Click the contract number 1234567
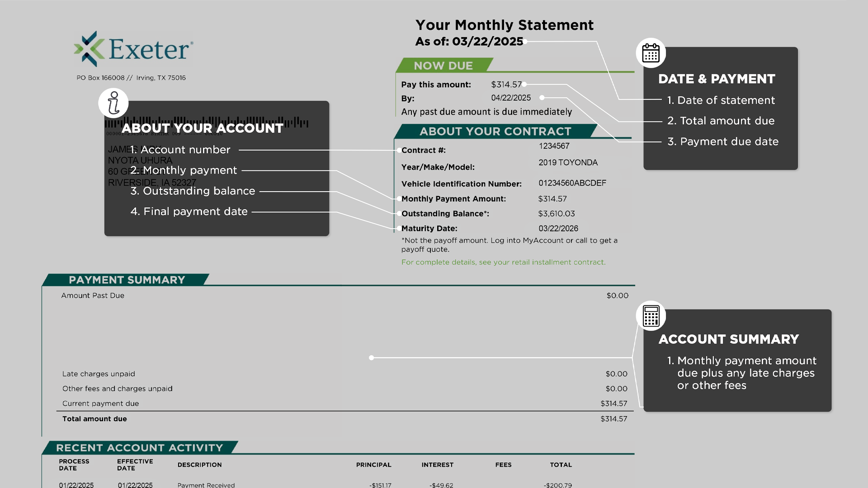The height and width of the screenshot is (488, 868). pos(554,146)
